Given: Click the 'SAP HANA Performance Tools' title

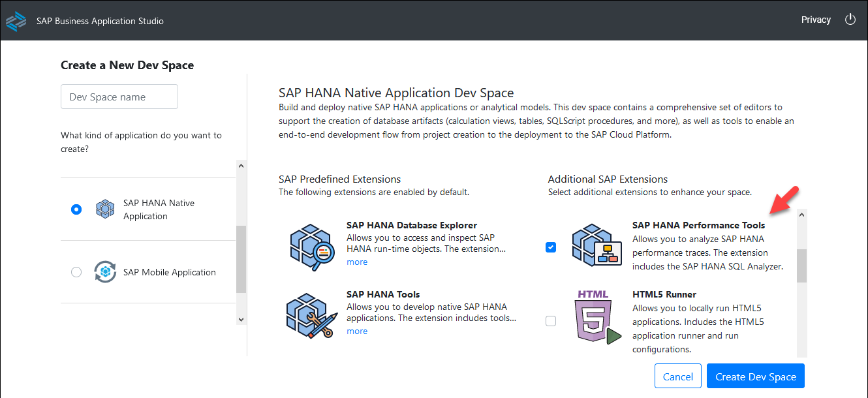Looking at the screenshot, I should click(x=698, y=225).
